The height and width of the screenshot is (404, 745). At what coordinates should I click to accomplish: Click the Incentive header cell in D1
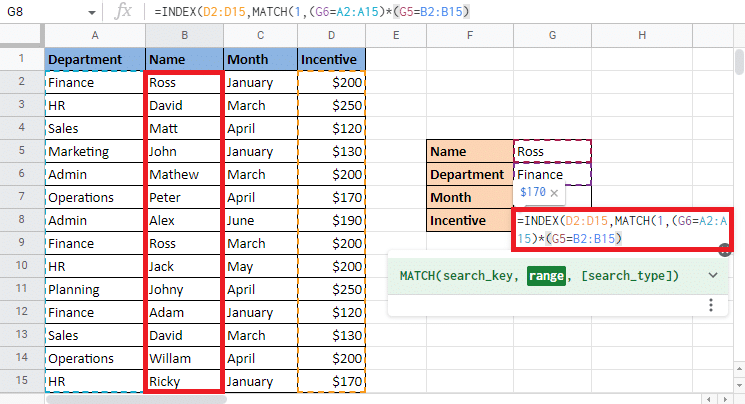pyautogui.click(x=331, y=60)
